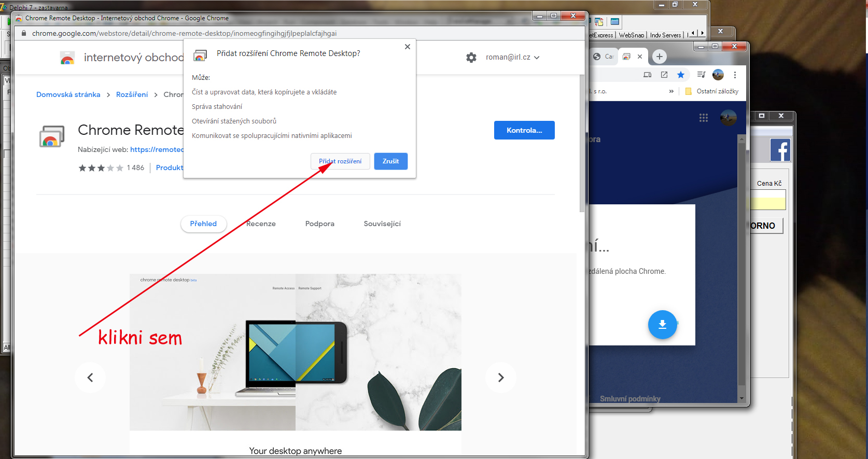868x459 pixels.
Task: Close the add-extension dialog with X
Action: point(408,47)
